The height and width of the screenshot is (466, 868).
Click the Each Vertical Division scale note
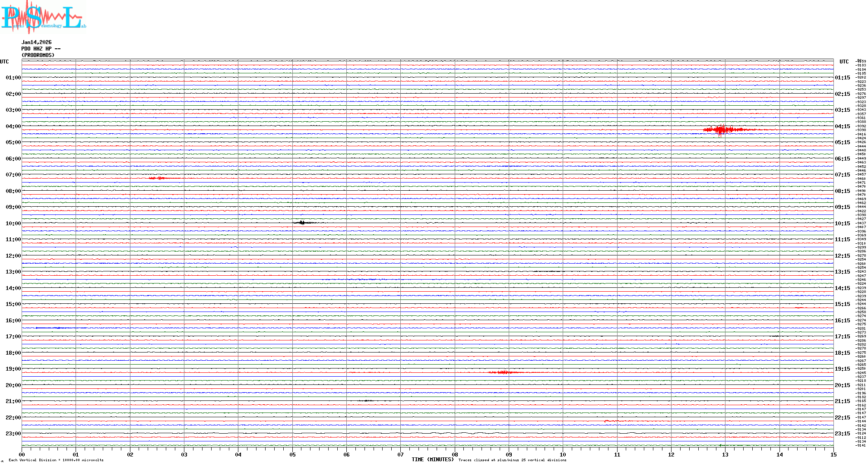click(x=56, y=460)
